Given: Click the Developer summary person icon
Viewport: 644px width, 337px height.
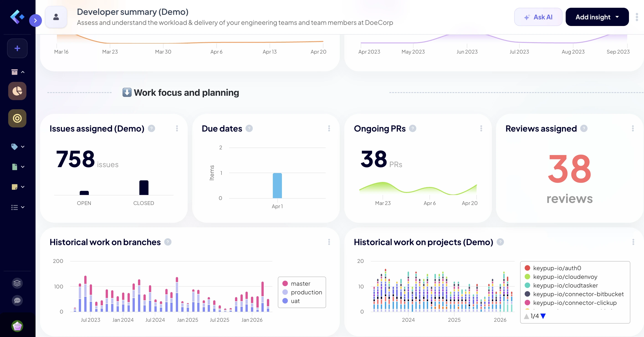Looking at the screenshot, I should pos(56,17).
